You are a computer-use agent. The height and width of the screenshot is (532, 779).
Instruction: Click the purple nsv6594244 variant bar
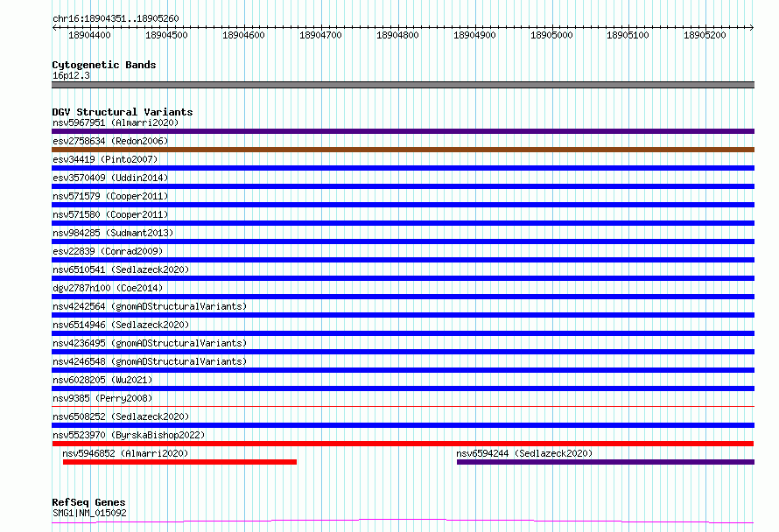[606, 462]
